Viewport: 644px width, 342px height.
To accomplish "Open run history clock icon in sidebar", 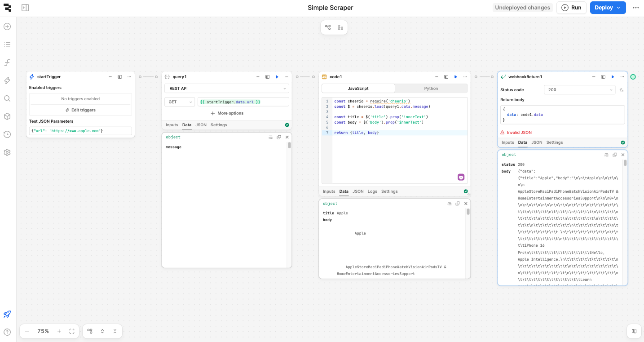I will click(7, 134).
